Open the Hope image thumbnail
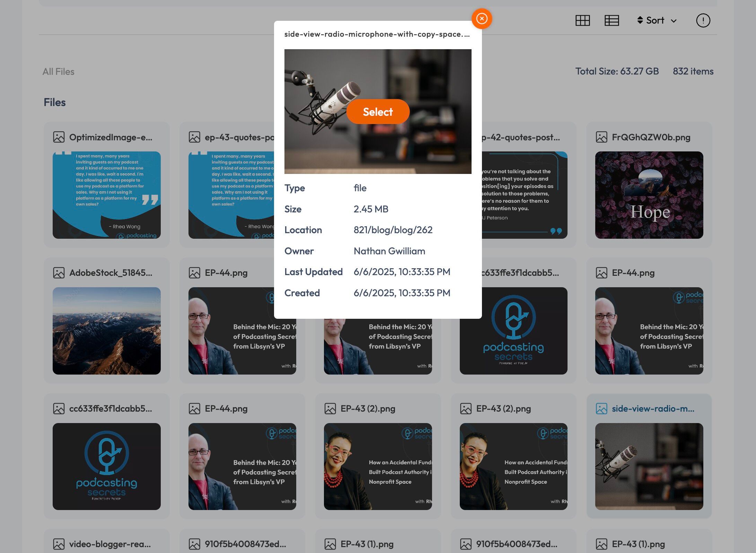This screenshot has height=553, width=756. (x=649, y=195)
